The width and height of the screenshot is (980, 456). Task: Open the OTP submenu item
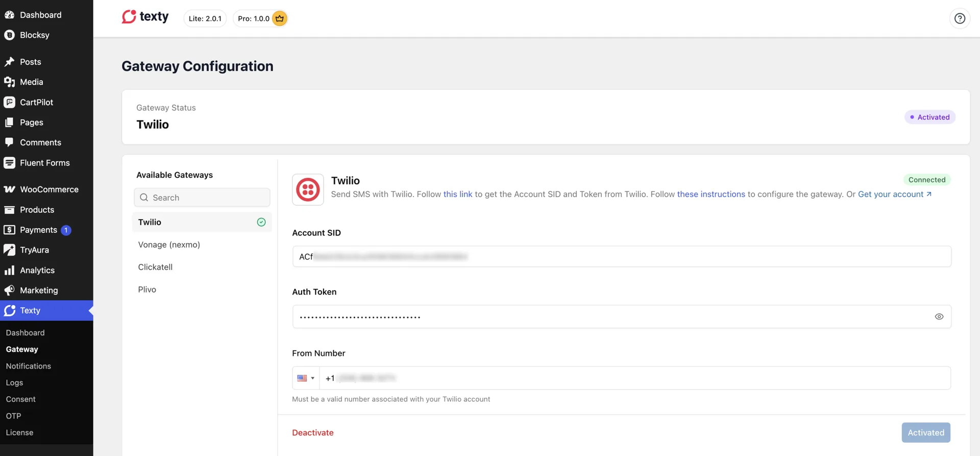13,416
